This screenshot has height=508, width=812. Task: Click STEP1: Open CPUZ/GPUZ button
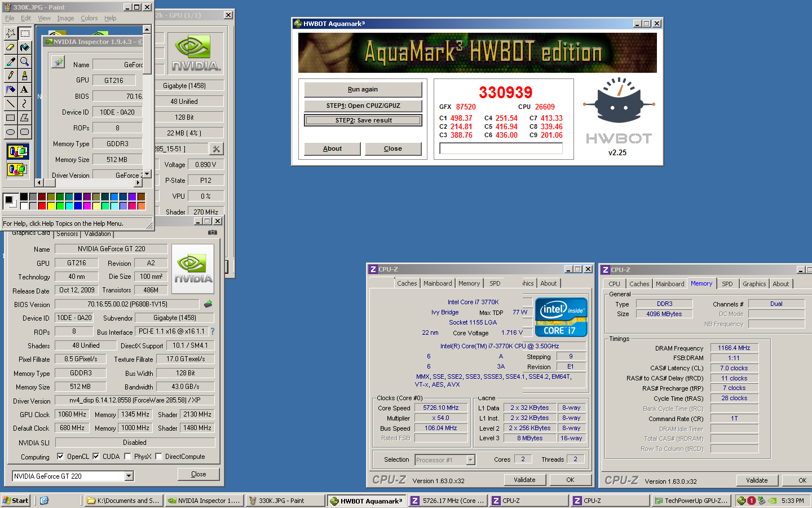point(363,106)
